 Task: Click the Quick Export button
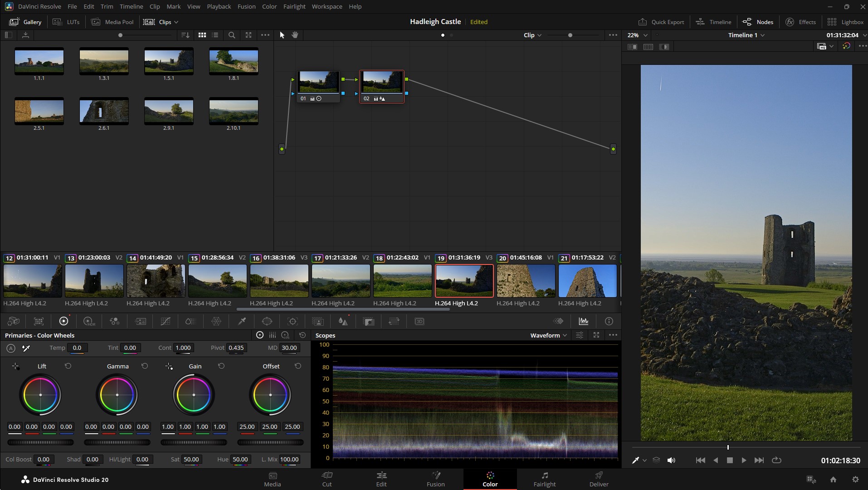(x=661, y=22)
